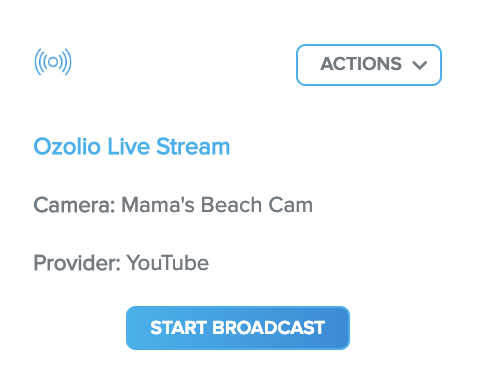Tap the blue radio-wave stream icon
The width and height of the screenshot is (480, 376).
(x=53, y=62)
